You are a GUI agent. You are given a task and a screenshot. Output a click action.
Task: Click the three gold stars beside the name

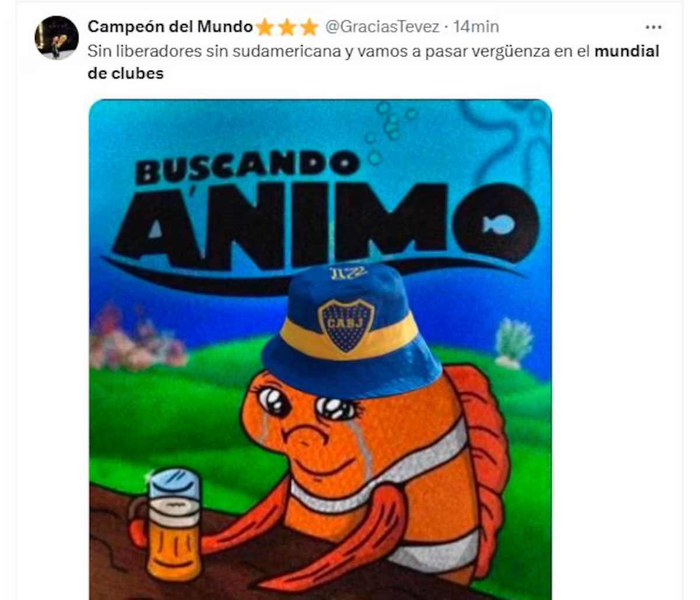click(288, 27)
